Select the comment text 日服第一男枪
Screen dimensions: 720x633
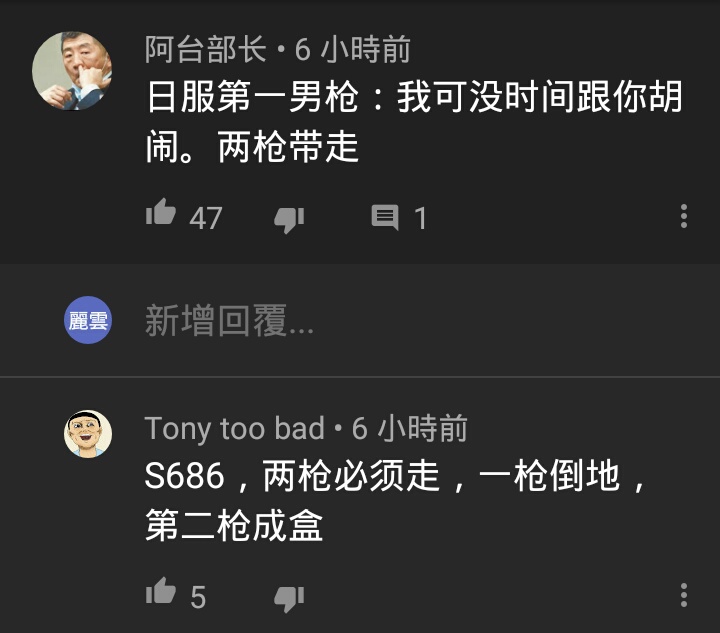[x=253, y=97]
